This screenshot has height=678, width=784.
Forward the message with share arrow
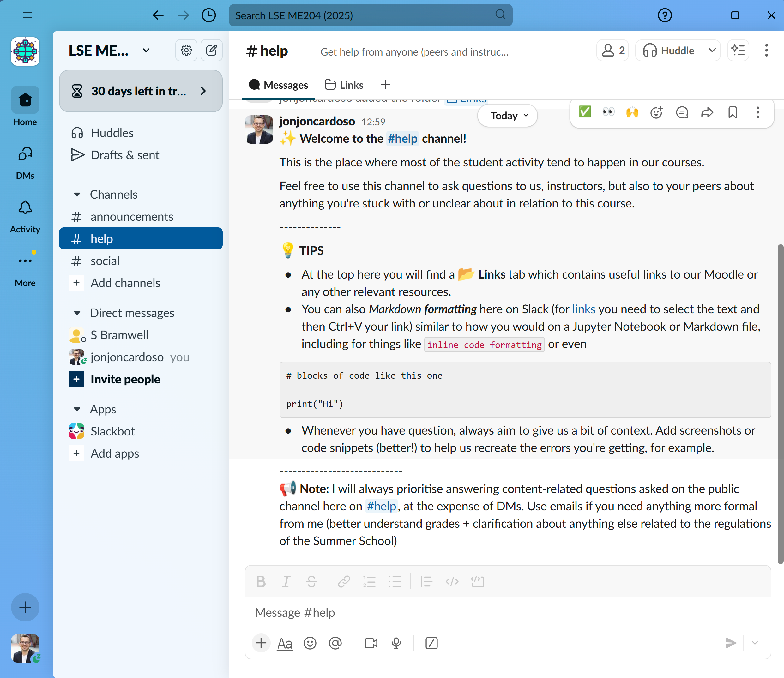707,112
